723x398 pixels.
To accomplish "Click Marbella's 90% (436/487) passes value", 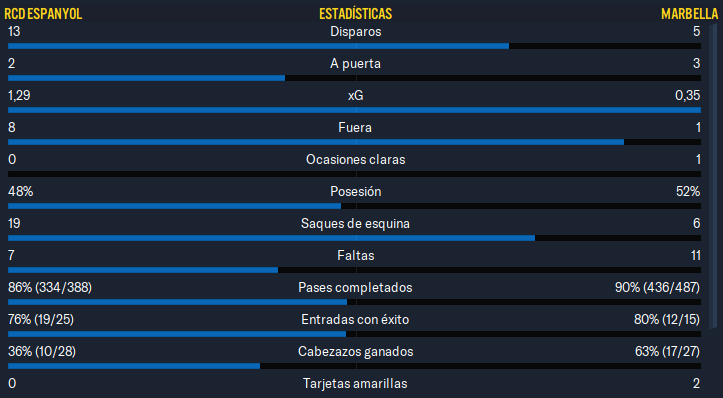I will tap(657, 287).
